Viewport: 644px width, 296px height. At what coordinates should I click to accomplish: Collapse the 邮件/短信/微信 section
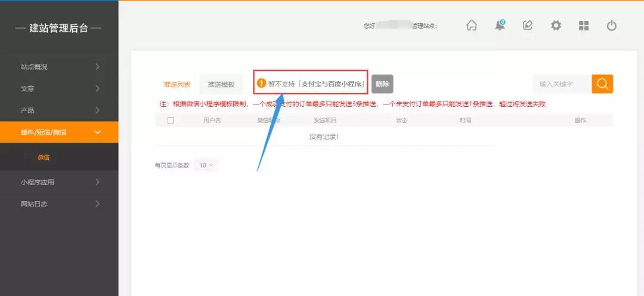(59, 132)
